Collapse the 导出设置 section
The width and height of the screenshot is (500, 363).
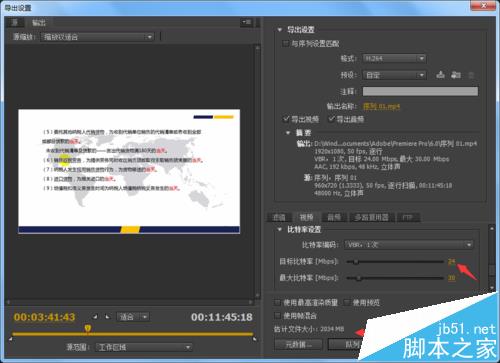click(x=280, y=30)
